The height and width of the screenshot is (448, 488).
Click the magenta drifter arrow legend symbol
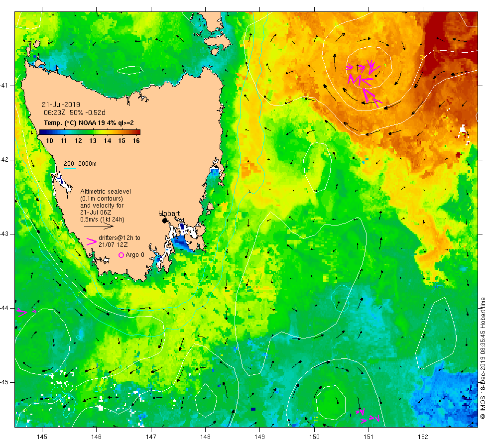point(92,242)
